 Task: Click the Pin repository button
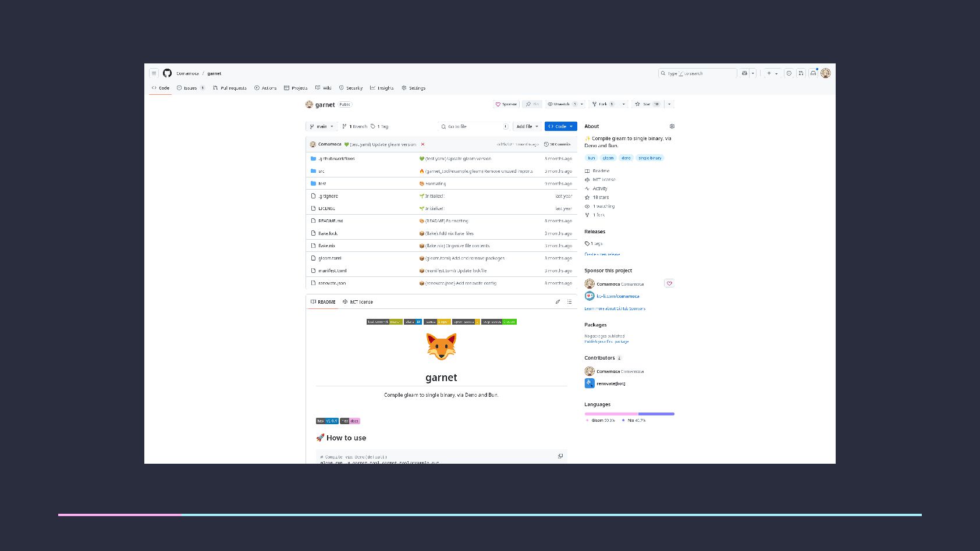(532, 104)
